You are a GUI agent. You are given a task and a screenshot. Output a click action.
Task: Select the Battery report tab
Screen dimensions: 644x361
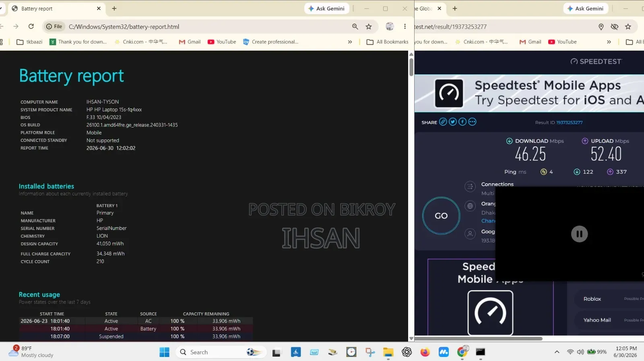[x=56, y=8]
